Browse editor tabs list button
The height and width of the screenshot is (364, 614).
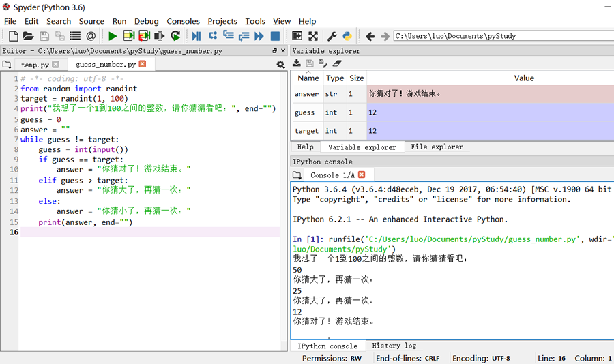tap(7, 65)
